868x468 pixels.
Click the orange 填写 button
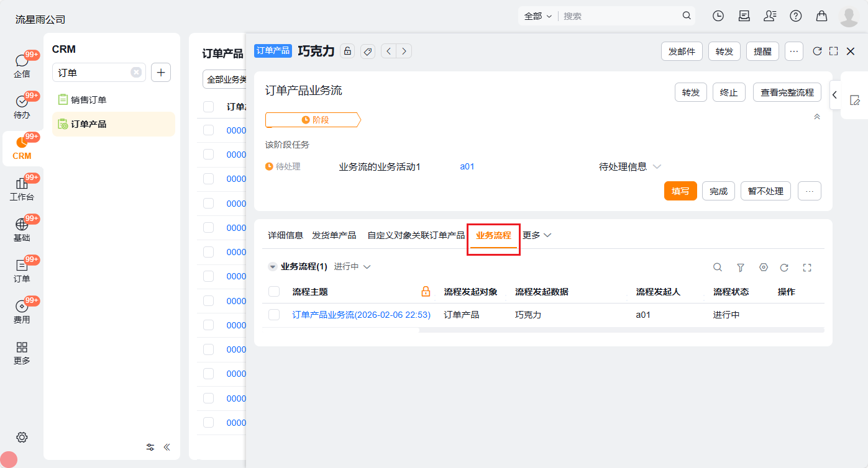tap(680, 191)
